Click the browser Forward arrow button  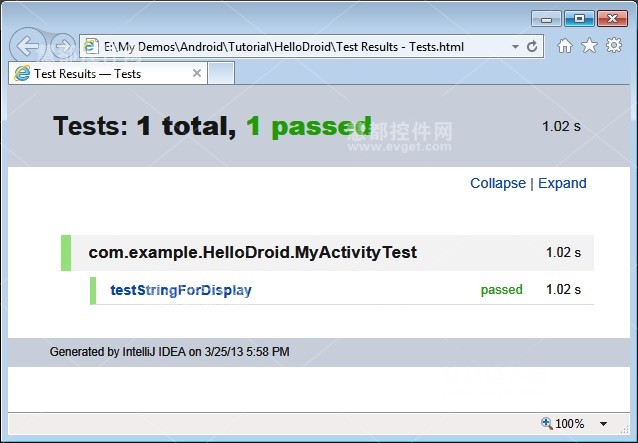(x=63, y=46)
